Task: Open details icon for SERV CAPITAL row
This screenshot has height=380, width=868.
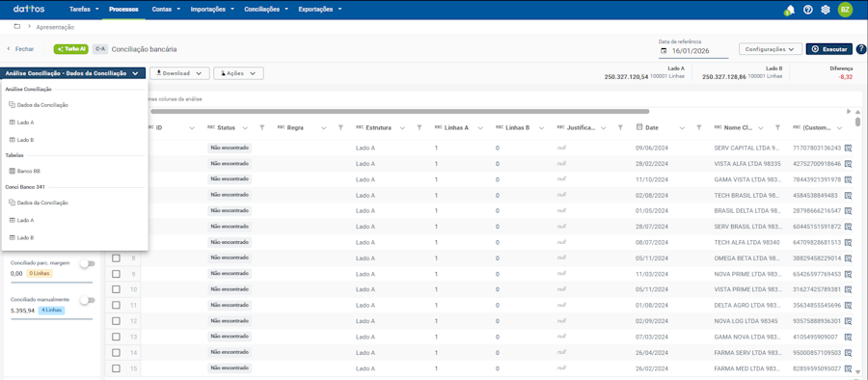Action: [848, 148]
